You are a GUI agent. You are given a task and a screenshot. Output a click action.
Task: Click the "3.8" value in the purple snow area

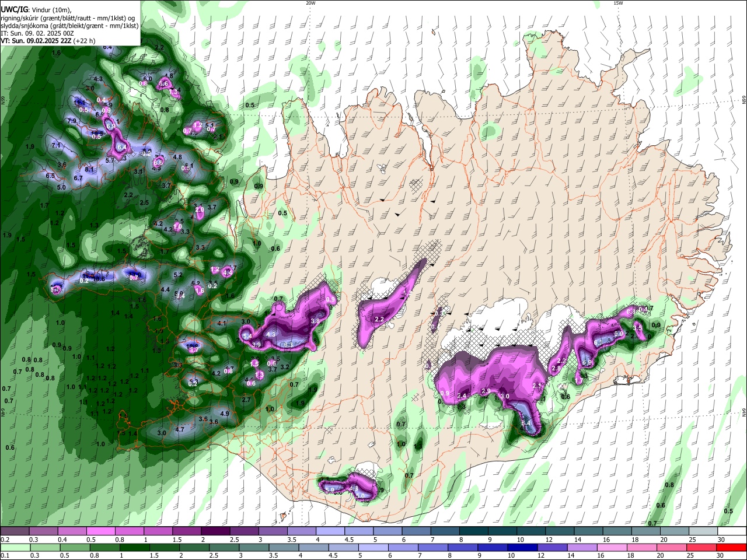point(315,321)
